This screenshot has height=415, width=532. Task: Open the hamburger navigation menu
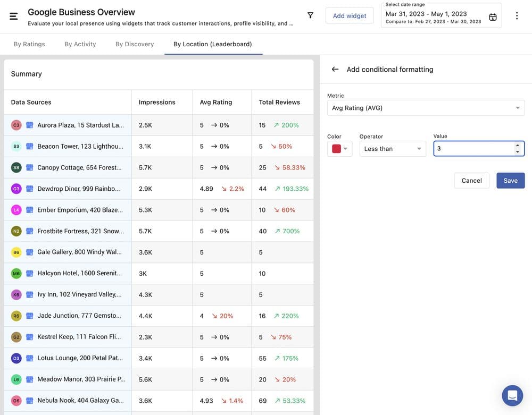[x=14, y=16]
